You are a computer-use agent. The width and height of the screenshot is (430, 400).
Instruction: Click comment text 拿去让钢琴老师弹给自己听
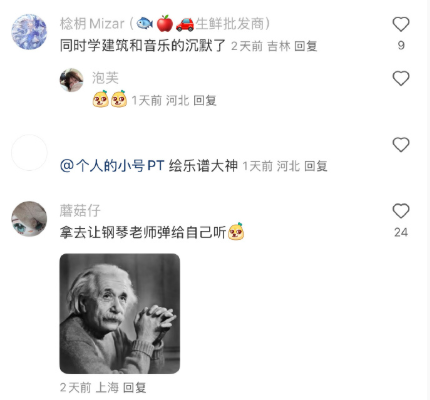[143, 232]
